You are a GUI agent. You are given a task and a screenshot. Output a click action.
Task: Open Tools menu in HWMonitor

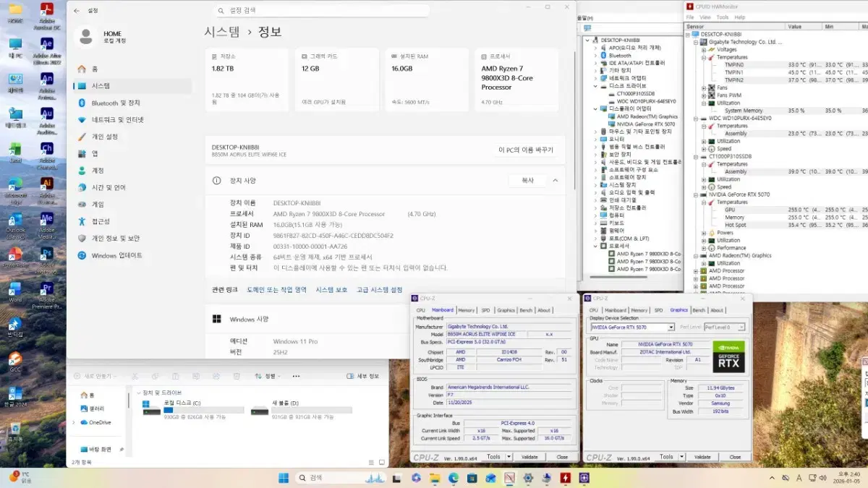coord(722,17)
